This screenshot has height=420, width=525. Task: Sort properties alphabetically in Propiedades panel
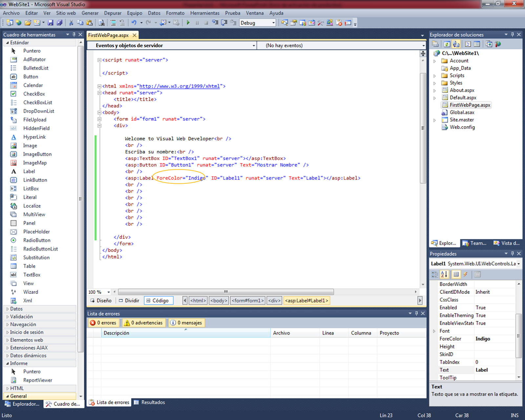pos(444,274)
